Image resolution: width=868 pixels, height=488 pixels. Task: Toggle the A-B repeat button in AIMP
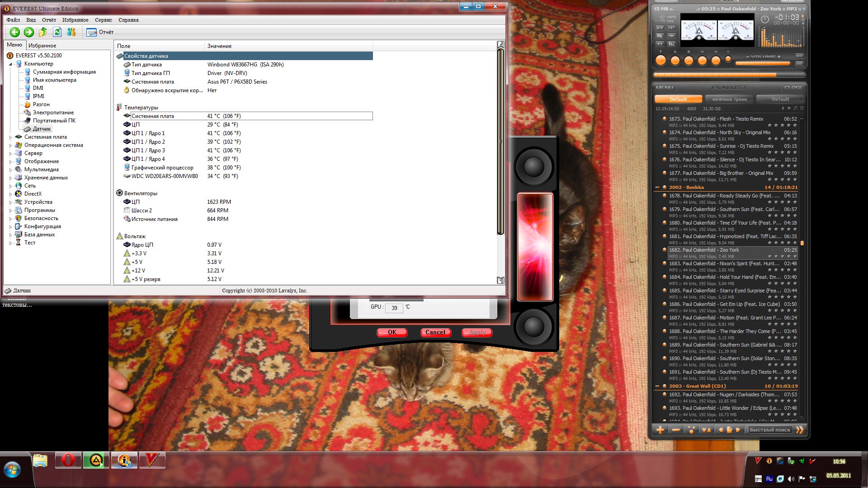pyautogui.click(x=660, y=28)
